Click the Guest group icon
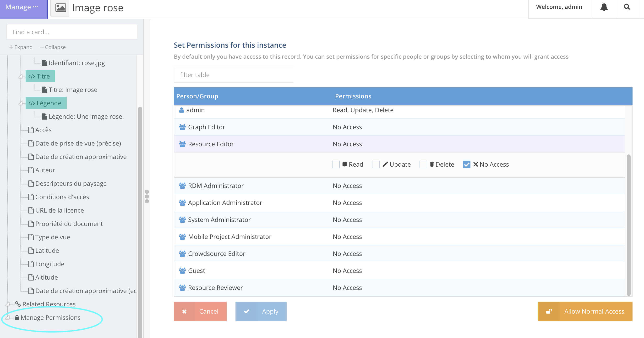 coord(182,271)
